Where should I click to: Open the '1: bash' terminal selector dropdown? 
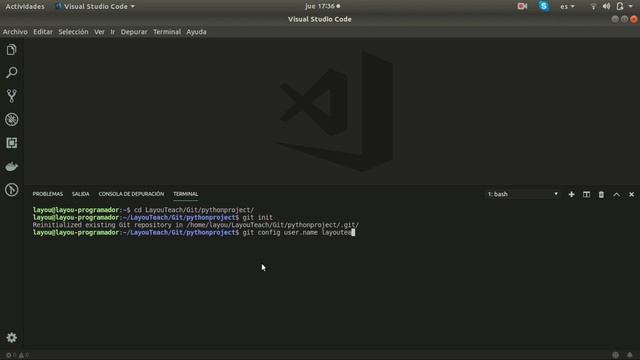[522, 194]
